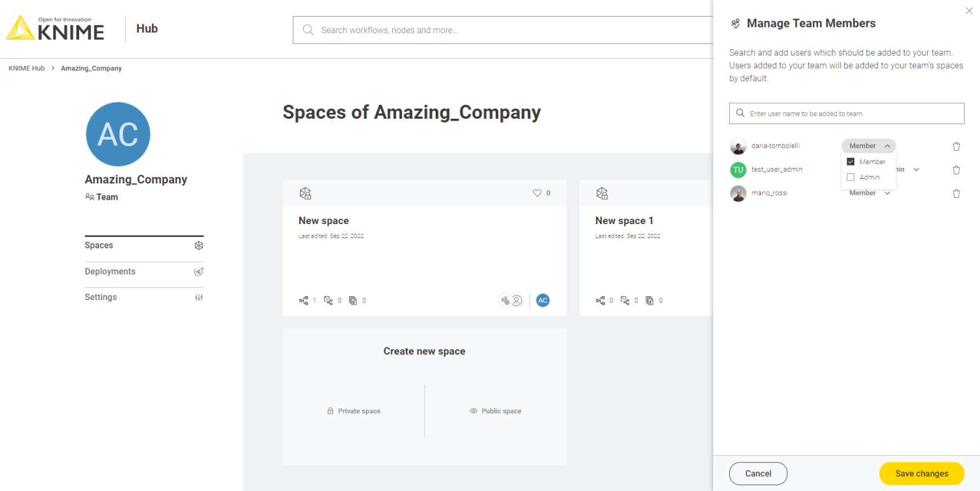Delete daria-tombolelli from the team
Image resolution: width=980 pixels, height=491 pixels.
(956, 146)
